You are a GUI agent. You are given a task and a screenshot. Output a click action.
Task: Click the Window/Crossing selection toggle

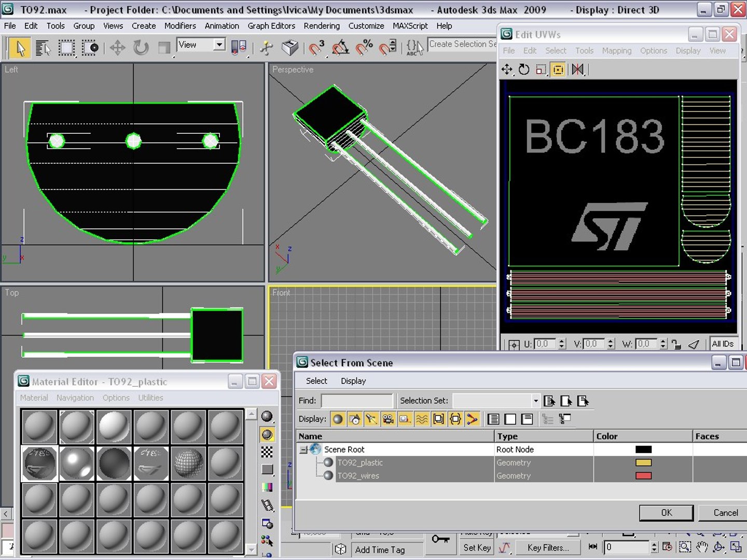point(90,48)
